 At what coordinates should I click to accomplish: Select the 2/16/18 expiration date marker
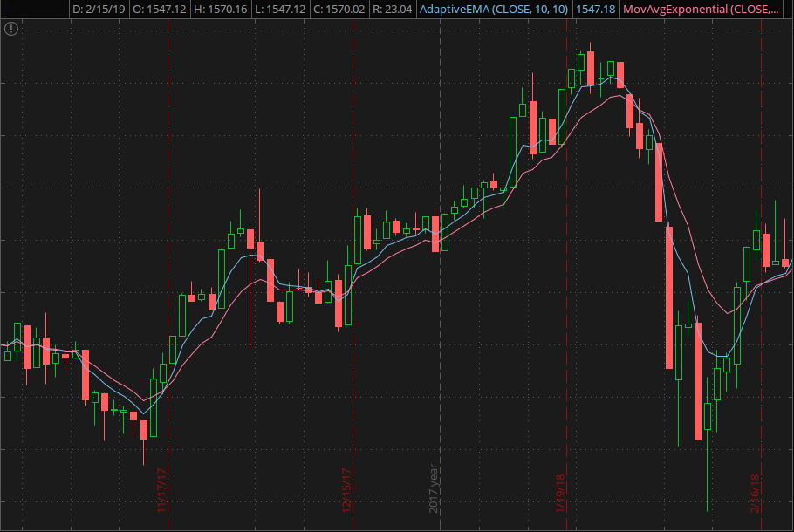pyautogui.click(x=755, y=493)
